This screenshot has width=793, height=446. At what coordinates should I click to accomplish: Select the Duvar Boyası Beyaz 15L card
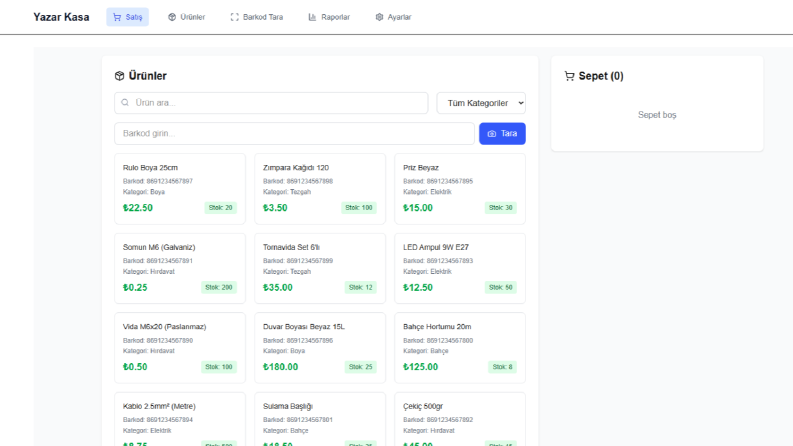click(x=320, y=348)
